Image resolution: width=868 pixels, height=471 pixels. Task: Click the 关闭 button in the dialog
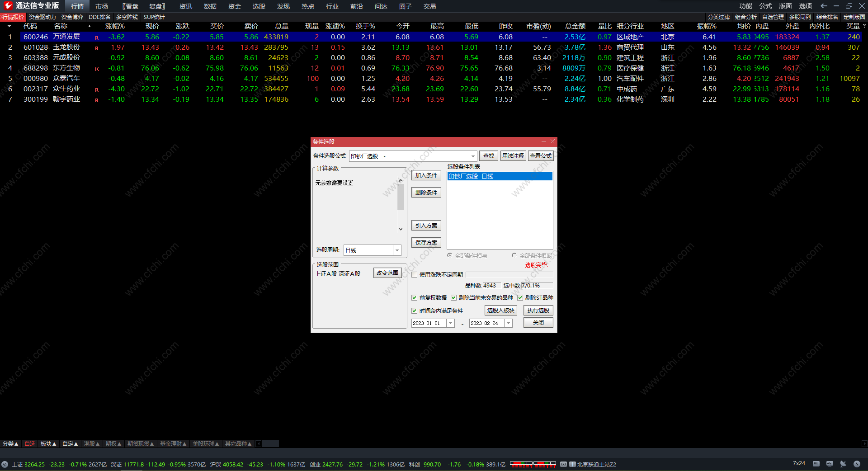point(538,323)
